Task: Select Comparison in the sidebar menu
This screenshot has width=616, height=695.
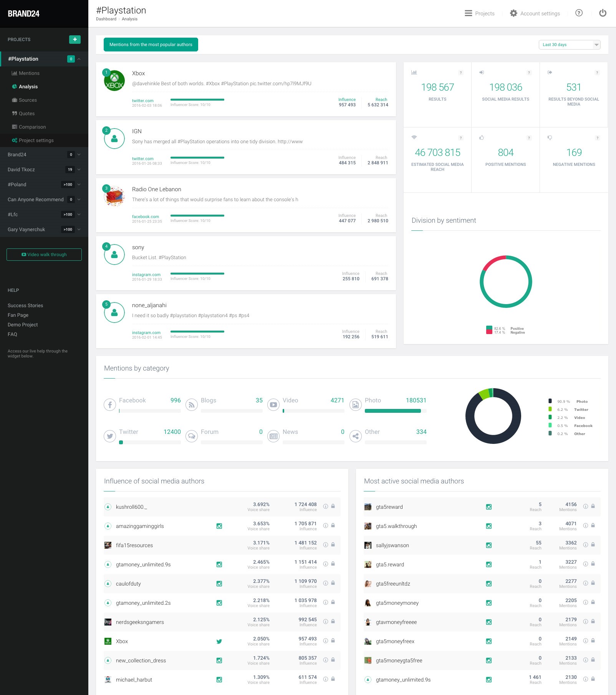Action: 32,127
